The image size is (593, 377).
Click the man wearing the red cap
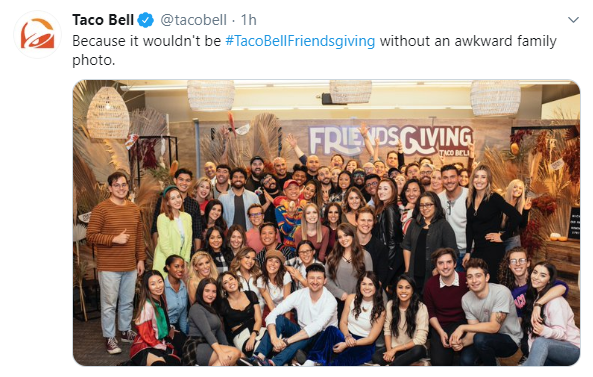pyautogui.click(x=289, y=212)
